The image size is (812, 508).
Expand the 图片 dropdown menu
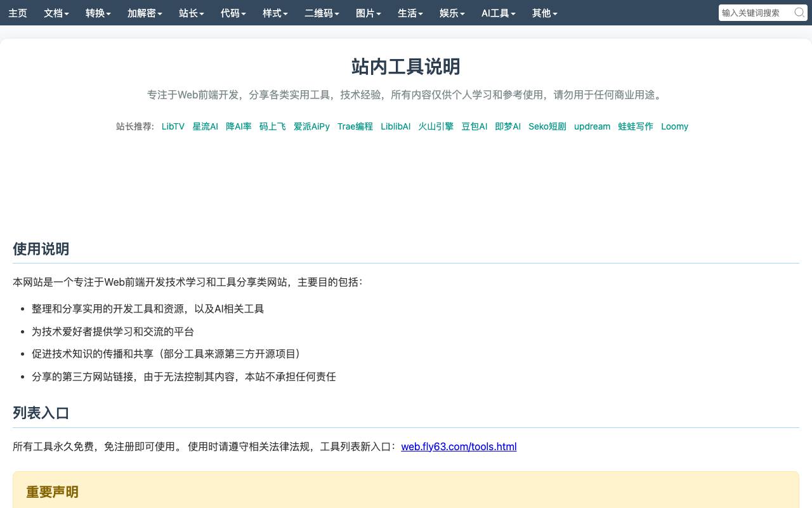coord(369,13)
